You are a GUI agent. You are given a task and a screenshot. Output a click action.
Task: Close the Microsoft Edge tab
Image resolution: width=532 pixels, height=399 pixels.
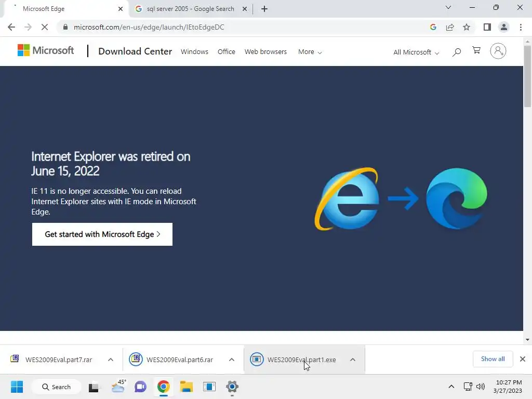[x=121, y=9]
